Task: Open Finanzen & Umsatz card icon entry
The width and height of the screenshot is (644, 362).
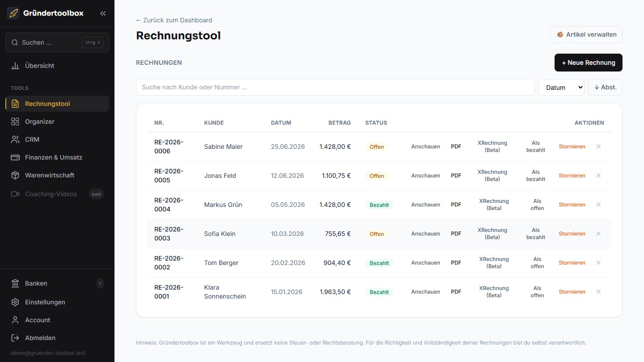Action: click(15, 157)
